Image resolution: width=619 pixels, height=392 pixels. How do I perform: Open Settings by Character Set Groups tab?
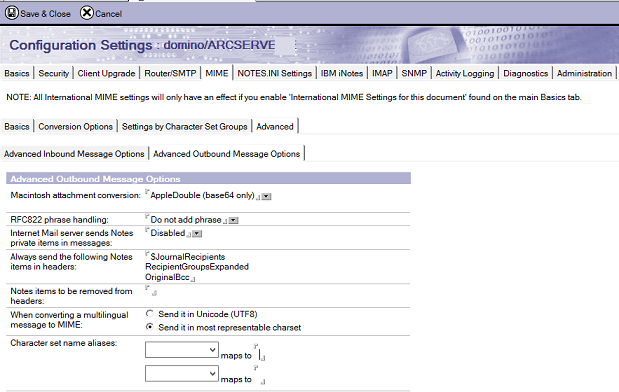184,127
